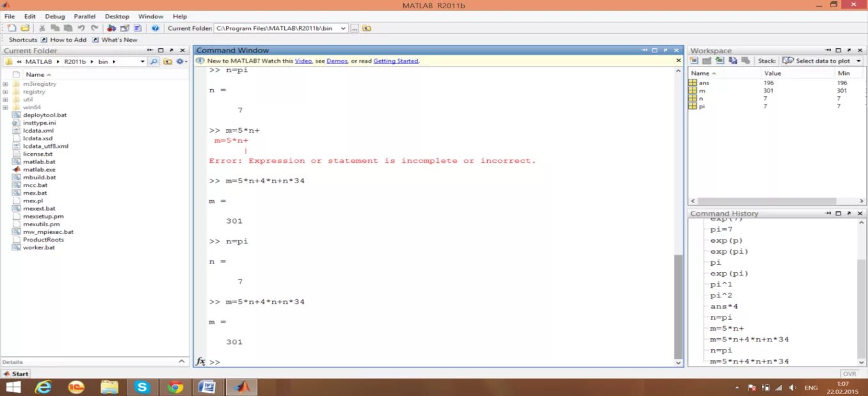Click up-folder icon in Current Folder panel
The width and height of the screenshot is (868, 396).
click(x=168, y=62)
